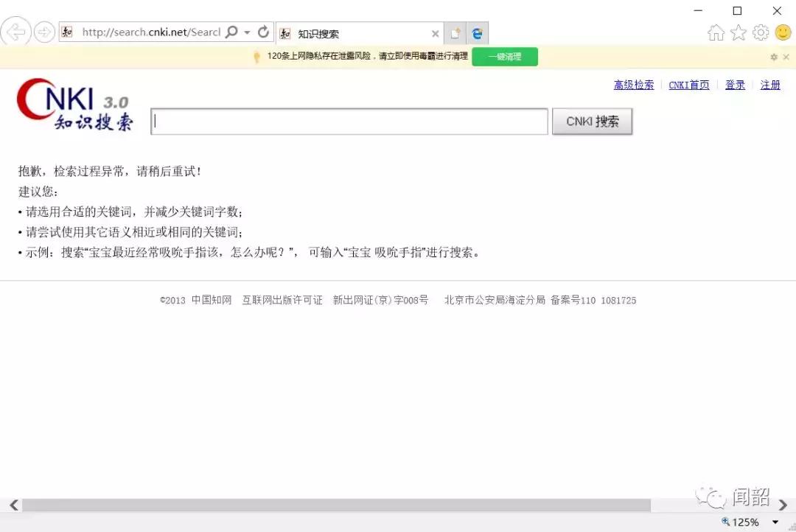
Task: Open the notification bar options gear
Action: (773, 57)
